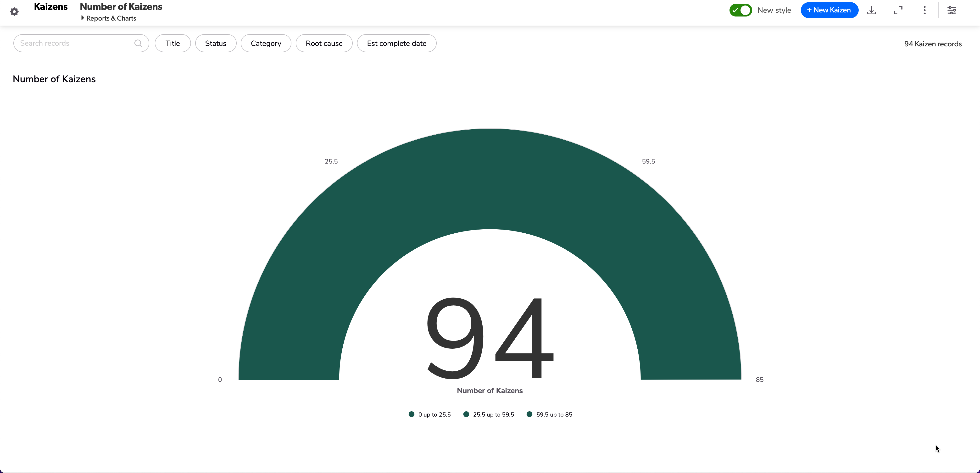
Task: Click the search magnifier icon
Action: (138, 43)
